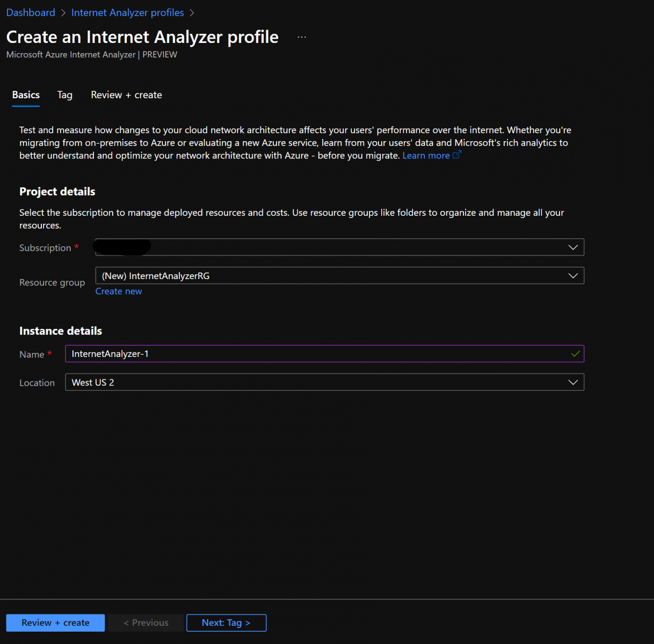Viewport: 654px width, 644px height.
Task: Click the Previous button
Action: click(146, 623)
